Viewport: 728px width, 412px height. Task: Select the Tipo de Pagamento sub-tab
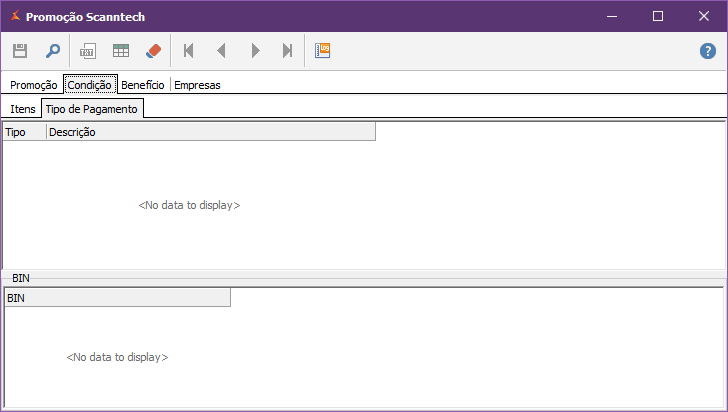point(92,109)
